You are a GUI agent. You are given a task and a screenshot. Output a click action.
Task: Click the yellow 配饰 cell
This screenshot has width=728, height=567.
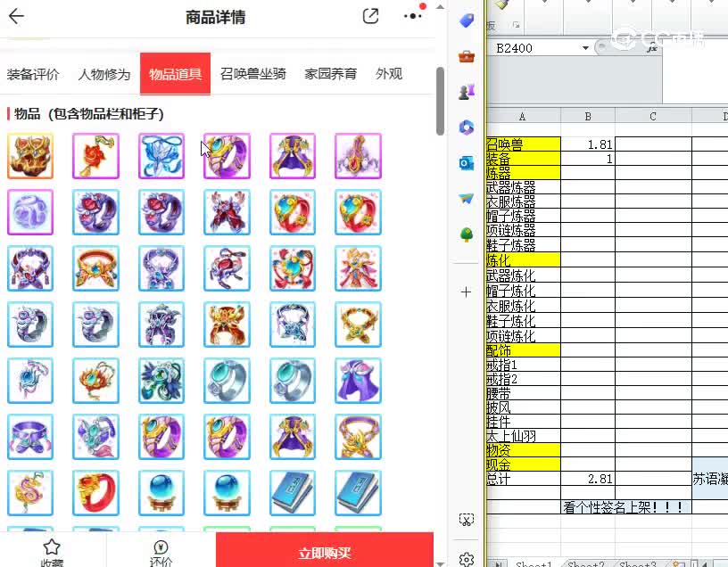(523, 350)
